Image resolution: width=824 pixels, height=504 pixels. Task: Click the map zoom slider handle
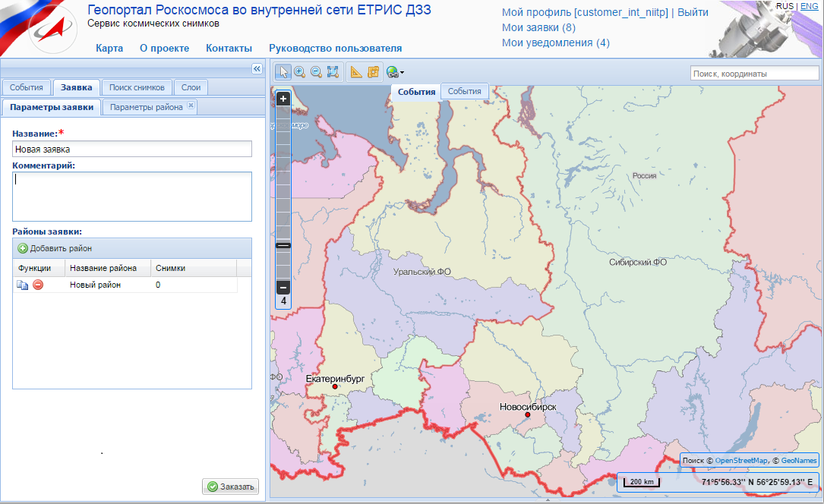click(283, 246)
